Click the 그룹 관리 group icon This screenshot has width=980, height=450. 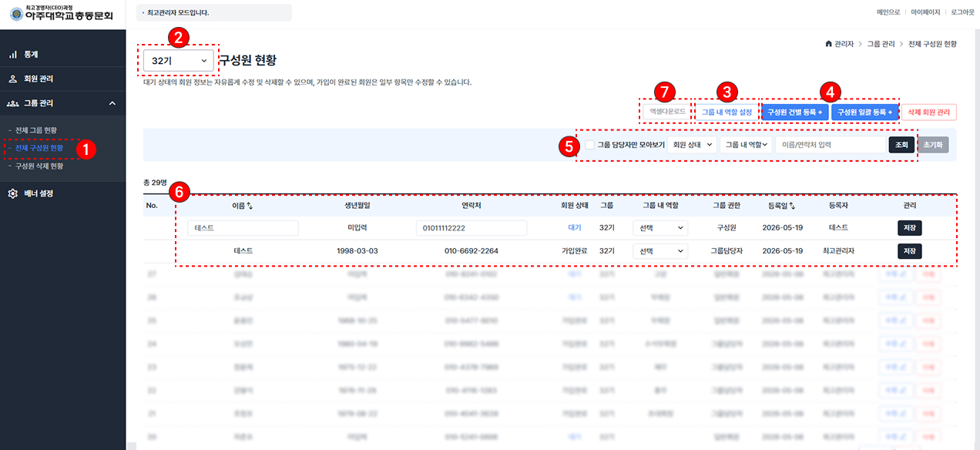[12, 102]
